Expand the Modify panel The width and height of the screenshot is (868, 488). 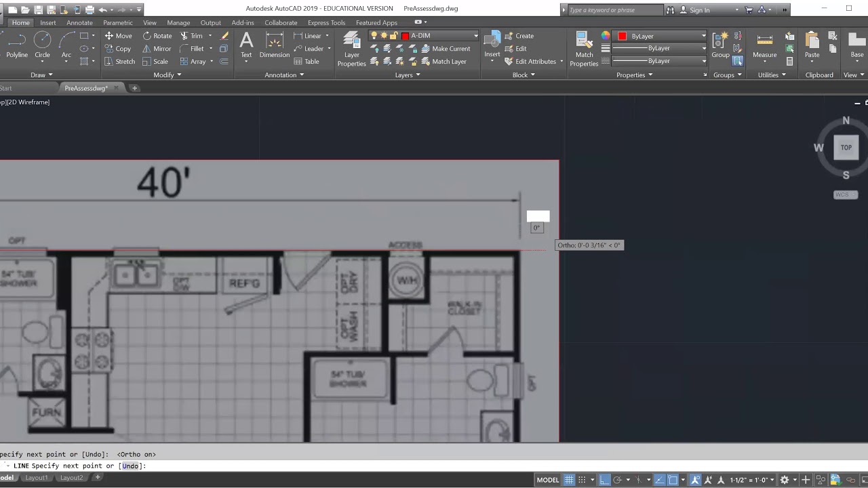(x=167, y=75)
